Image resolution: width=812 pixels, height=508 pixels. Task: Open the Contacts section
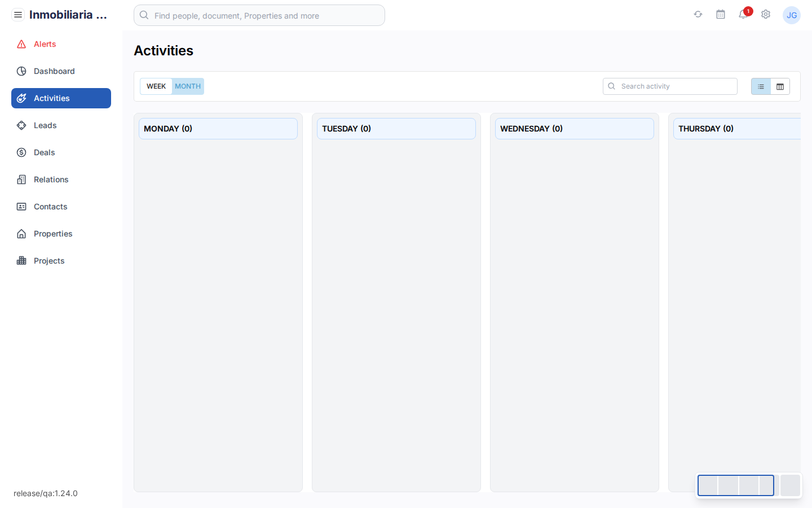click(50, 207)
